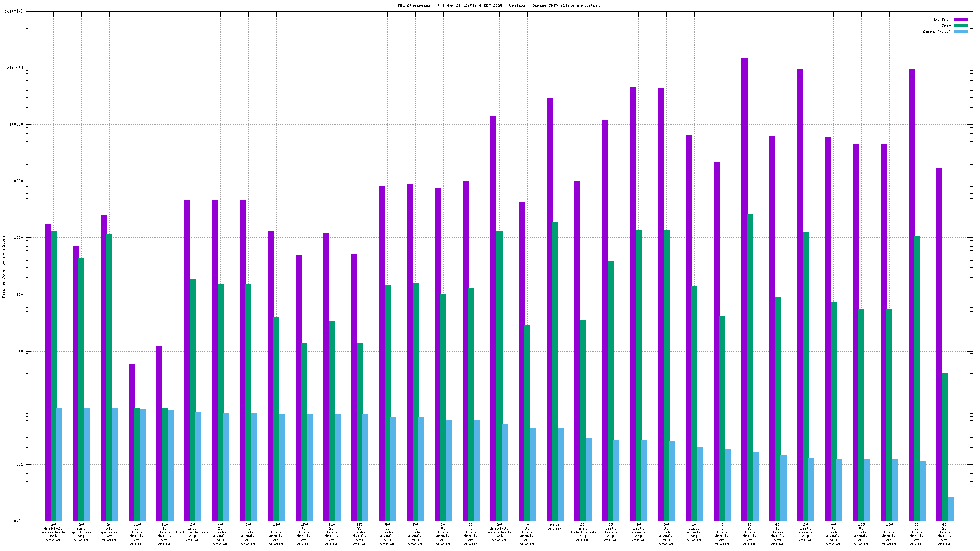Click the RBL Statistics chart title
Viewport: 980px width, 551px height.
498,6
